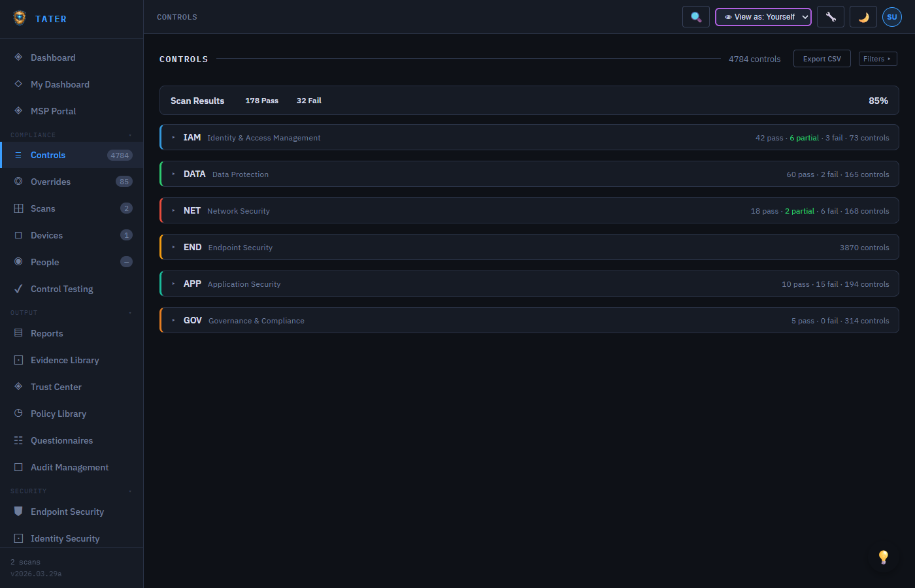Click Network Security label
Viewport: 915px width, 588px height.
[x=239, y=211]
